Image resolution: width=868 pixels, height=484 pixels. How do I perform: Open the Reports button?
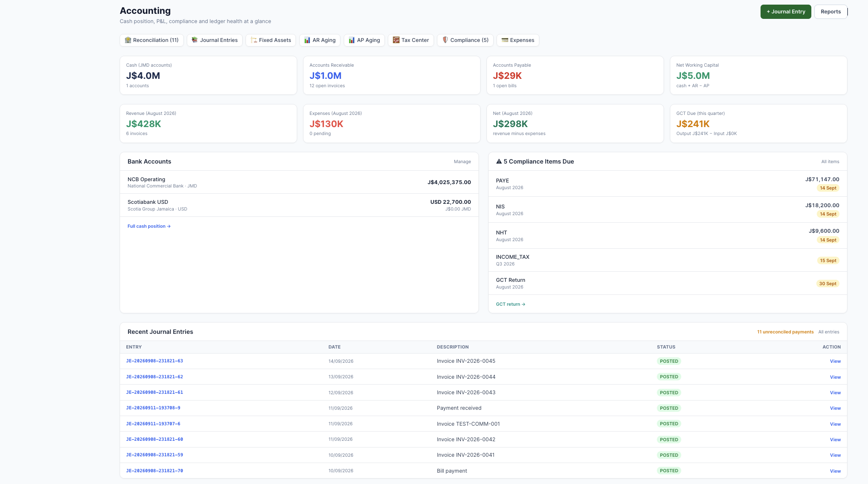tap(831, 12)
